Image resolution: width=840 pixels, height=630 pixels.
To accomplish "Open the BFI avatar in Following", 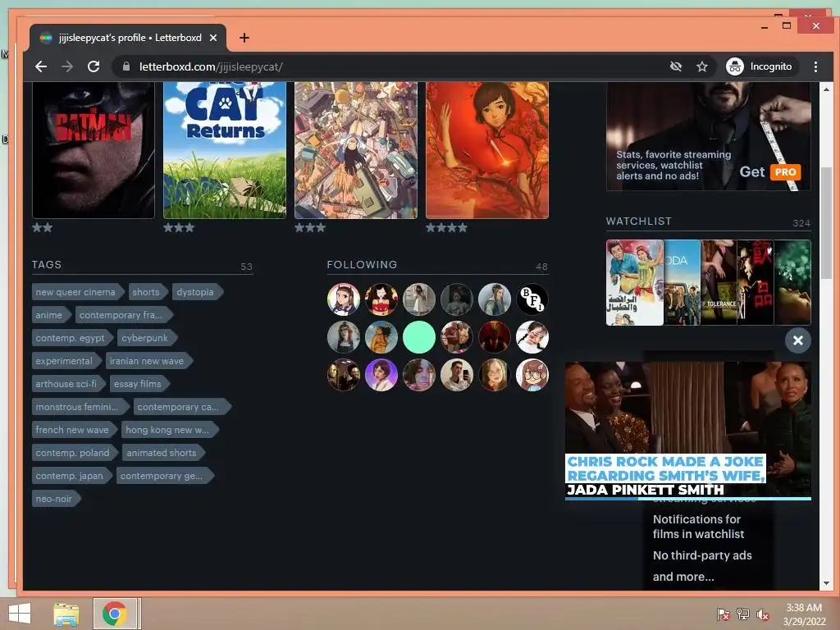I will click(532, 299).
